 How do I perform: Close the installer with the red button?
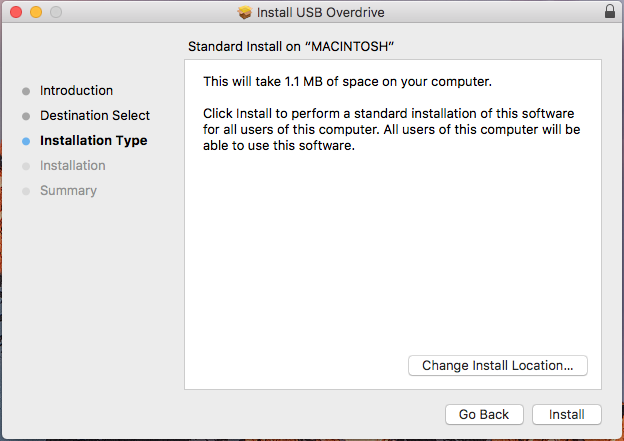pos(16,13)
